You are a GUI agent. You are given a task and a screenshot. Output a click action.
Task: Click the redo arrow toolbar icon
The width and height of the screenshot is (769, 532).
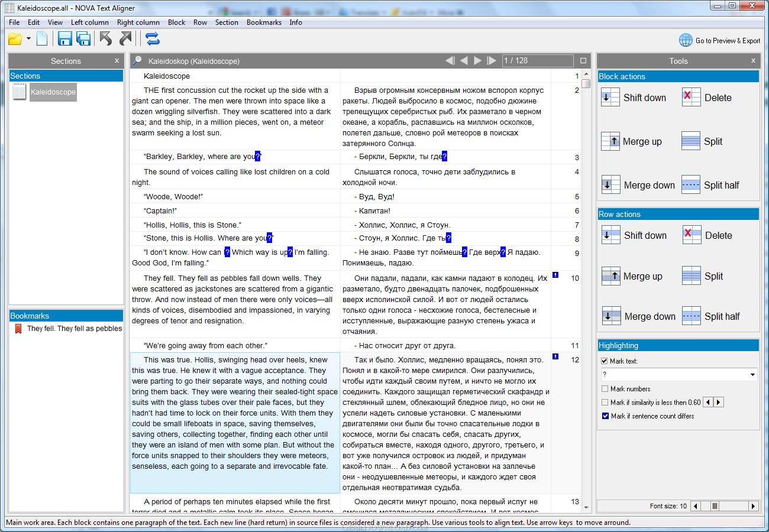pyautogui.click(x=126, y=39)
